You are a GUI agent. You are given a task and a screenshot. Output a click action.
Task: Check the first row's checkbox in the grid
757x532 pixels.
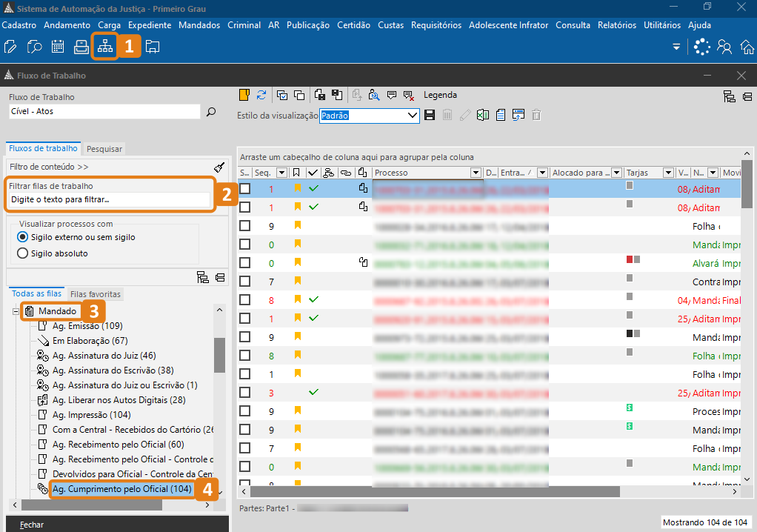click(245, 189)
